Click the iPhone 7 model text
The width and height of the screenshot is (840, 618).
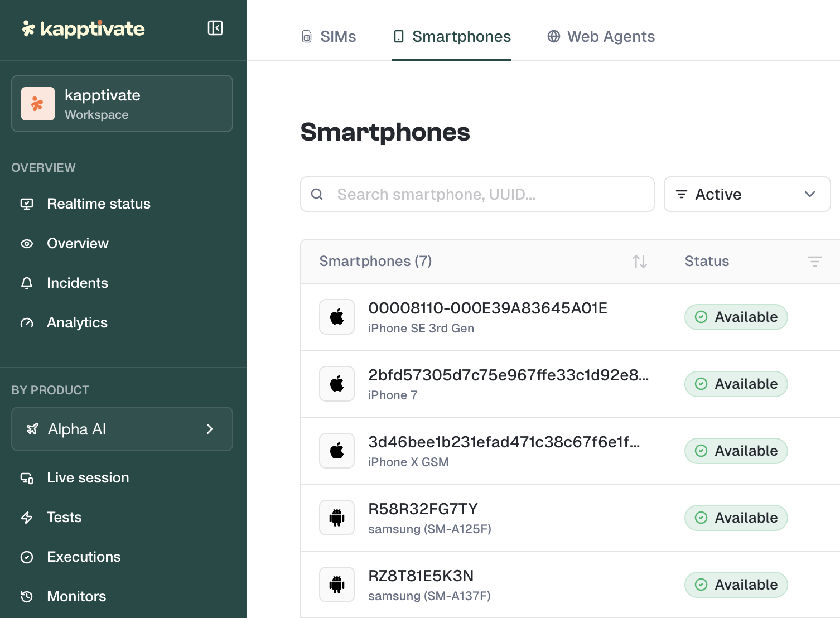pos(393,395)
